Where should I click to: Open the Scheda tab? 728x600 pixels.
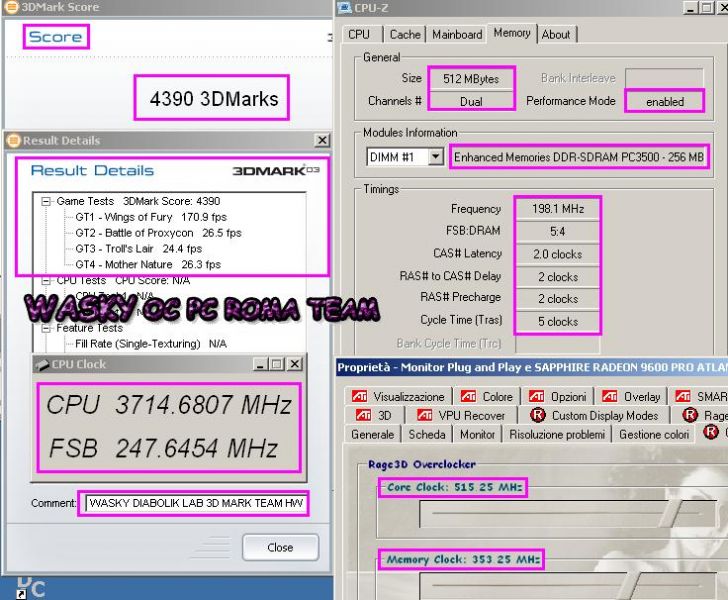pyautogui.click(x=427, y=435)
